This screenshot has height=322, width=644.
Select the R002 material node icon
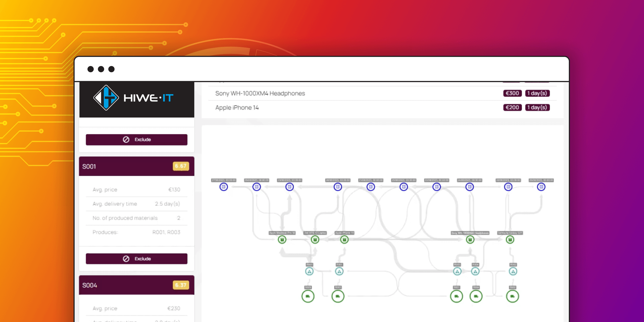click(x=513, y=271)
